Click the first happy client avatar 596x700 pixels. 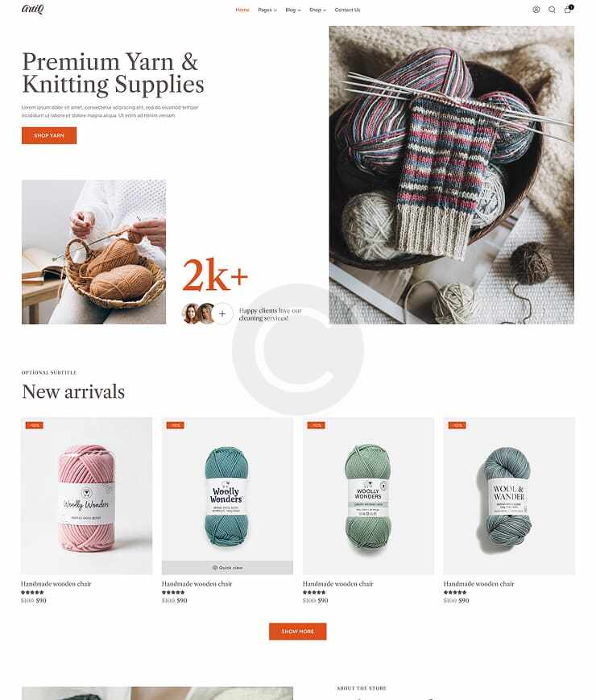[x=190, y=313]
